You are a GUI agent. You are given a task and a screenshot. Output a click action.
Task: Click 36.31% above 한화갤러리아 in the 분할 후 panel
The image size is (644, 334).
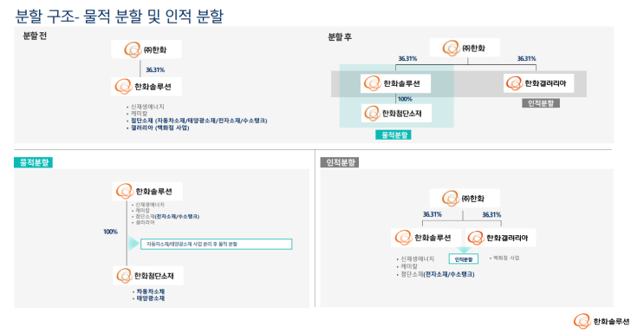pos(526,59)
